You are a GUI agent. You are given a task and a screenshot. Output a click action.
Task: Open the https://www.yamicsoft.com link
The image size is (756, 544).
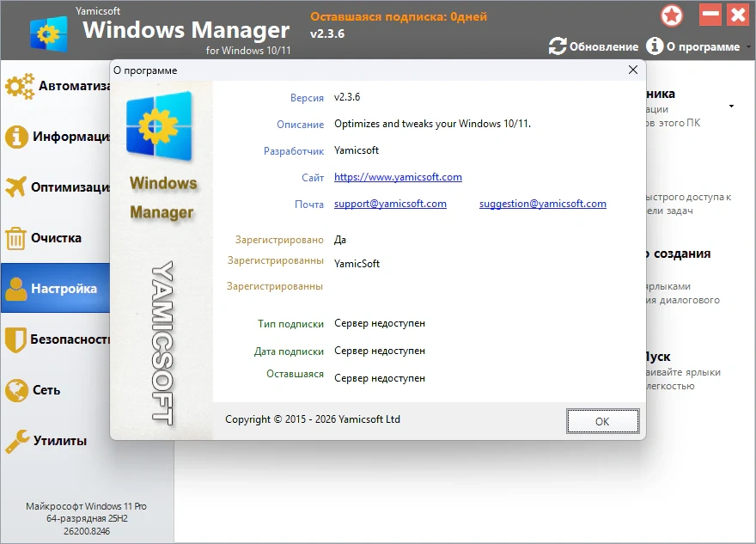(x=398, y=177)
